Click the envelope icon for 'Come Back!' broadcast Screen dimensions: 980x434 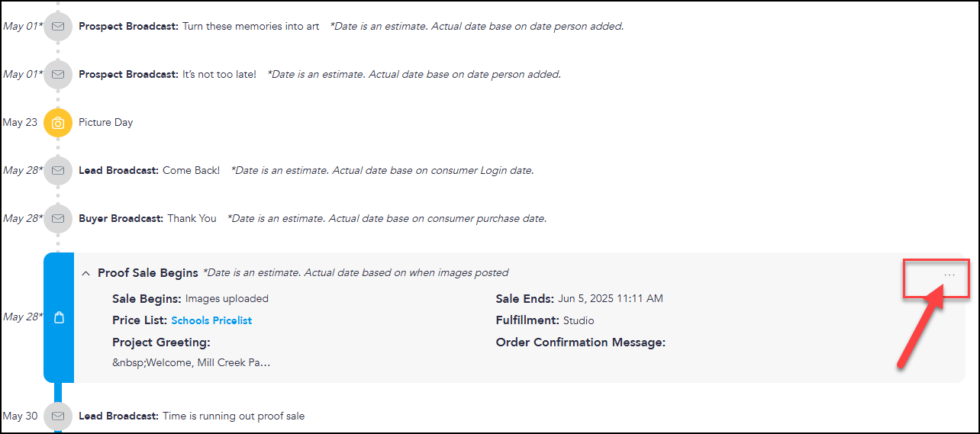(x=58, y=171)
